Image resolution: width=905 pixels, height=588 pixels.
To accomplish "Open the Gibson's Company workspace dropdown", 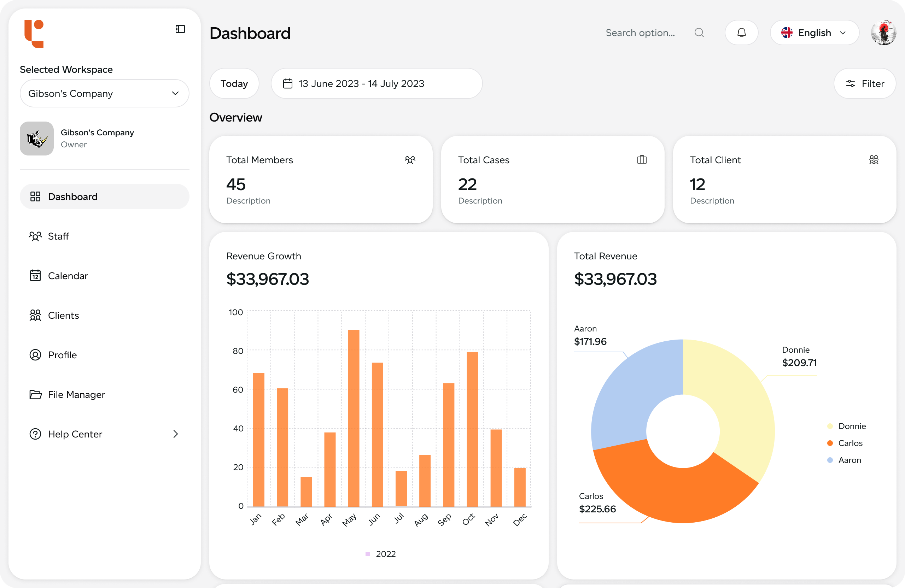I will pyautogui.click(x=104, y=93).
